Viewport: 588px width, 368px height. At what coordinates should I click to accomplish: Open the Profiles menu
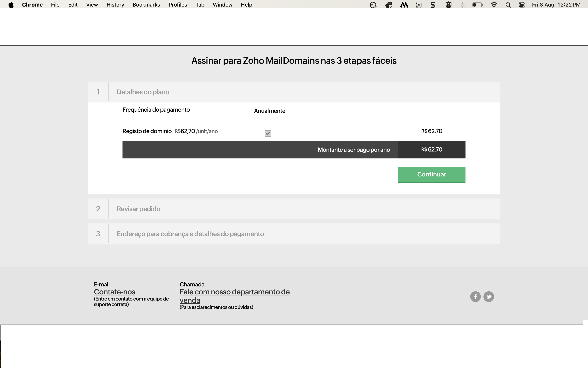coord(178,5)
